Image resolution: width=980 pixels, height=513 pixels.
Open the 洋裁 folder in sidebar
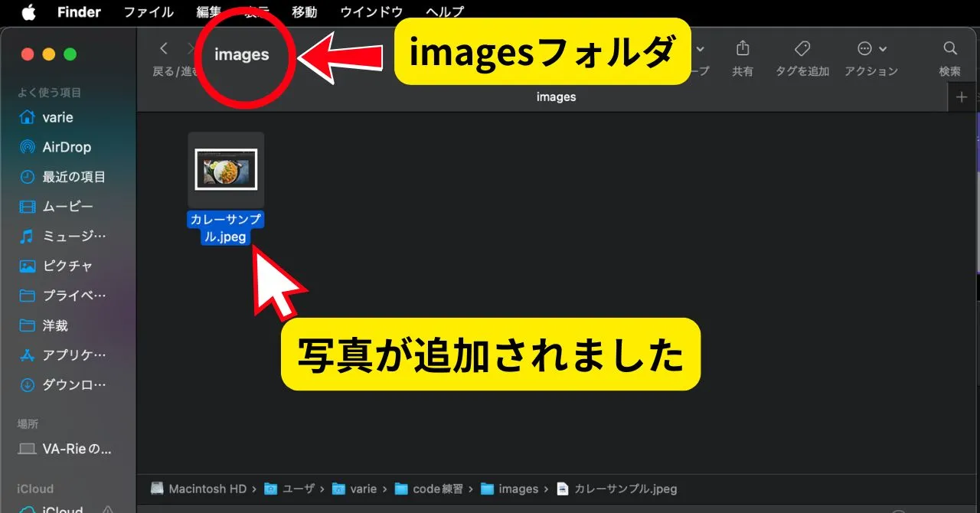pos(55,325)
